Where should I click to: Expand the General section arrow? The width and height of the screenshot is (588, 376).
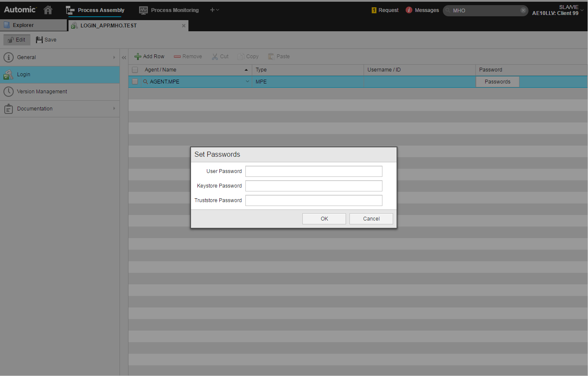(114, 57)
